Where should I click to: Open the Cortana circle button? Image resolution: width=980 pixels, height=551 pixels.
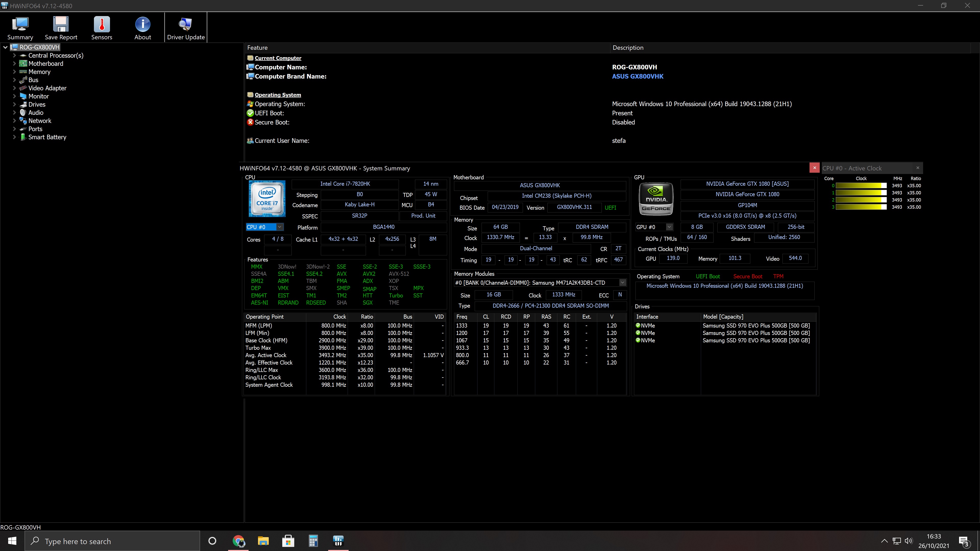pyautogui.click(x=212, y=541)
